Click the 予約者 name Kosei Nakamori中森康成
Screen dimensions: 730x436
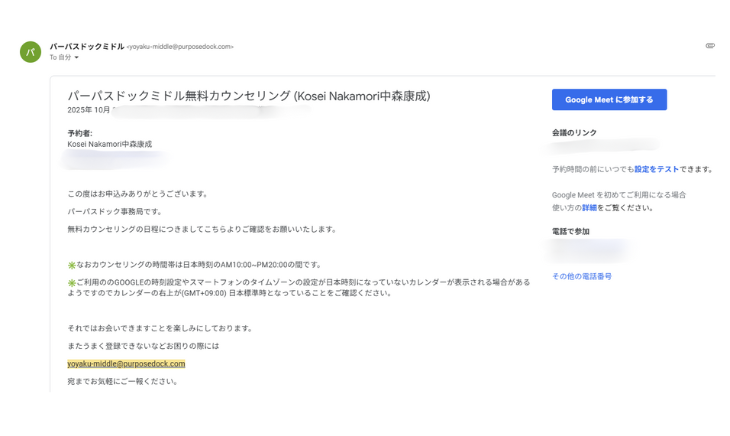coord(109,144)
